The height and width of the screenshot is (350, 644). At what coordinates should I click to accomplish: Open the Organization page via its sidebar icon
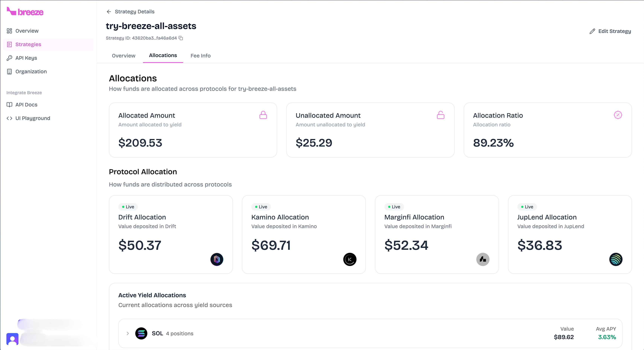pyautogui.click(x=9, y=71)
